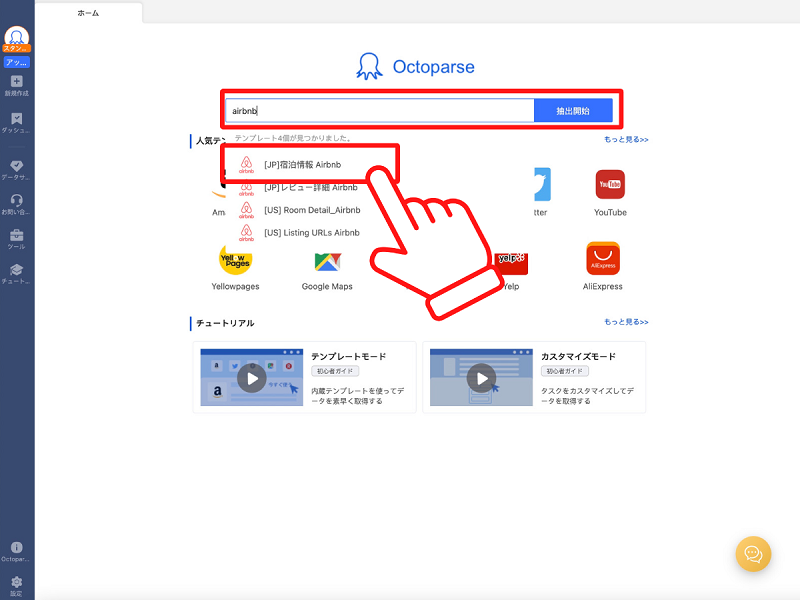Click the Yellowpages label text

coord(235,286)
